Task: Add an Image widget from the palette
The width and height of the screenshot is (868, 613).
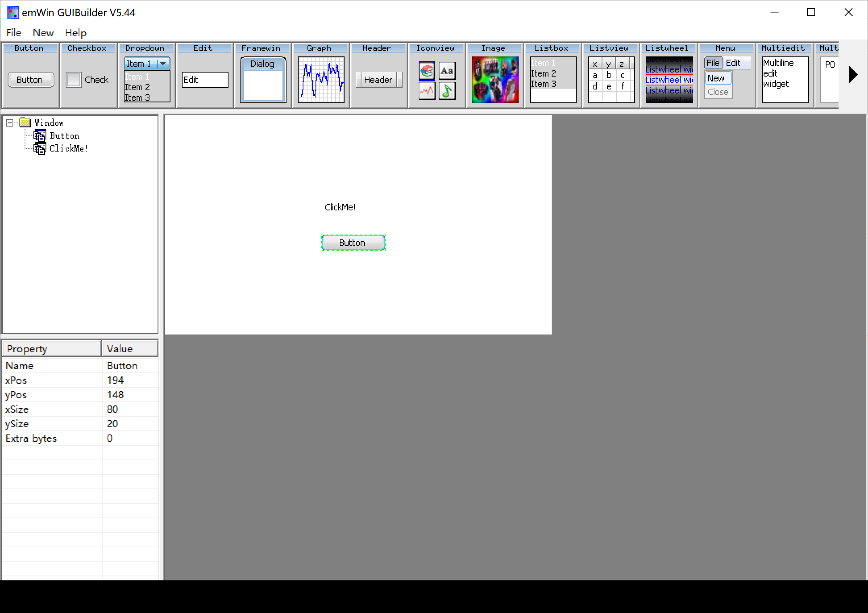Action: coord(495,79)
